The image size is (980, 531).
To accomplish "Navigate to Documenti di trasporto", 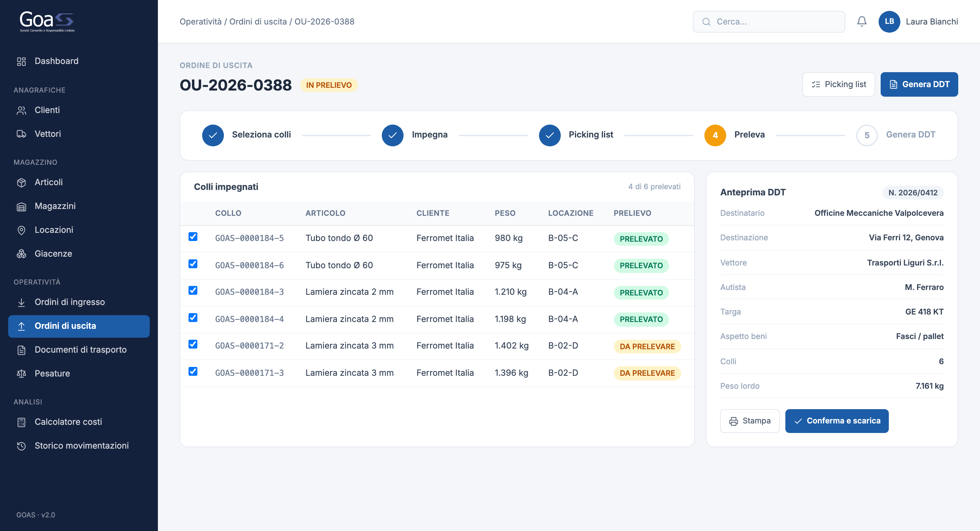I will pos(79,350).
